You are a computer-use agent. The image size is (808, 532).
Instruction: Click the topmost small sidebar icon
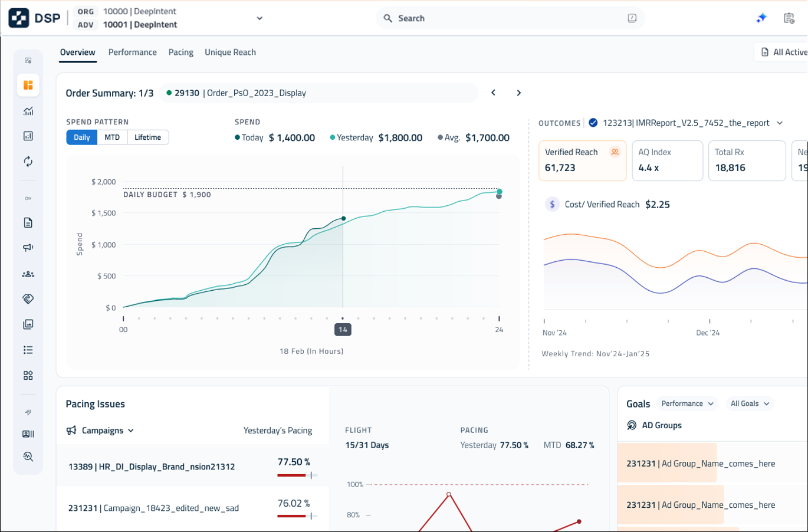[28, 61]
